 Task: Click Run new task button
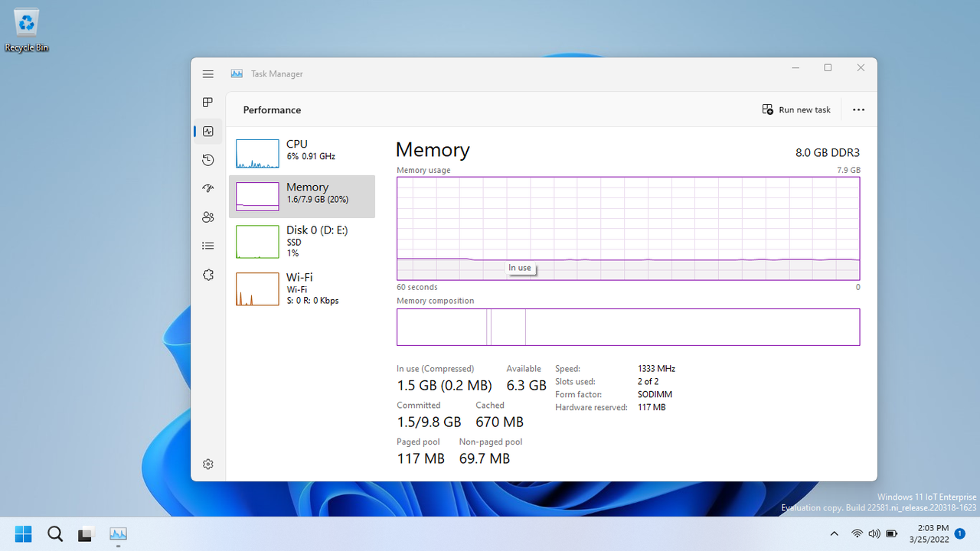(x=796, y=109)
